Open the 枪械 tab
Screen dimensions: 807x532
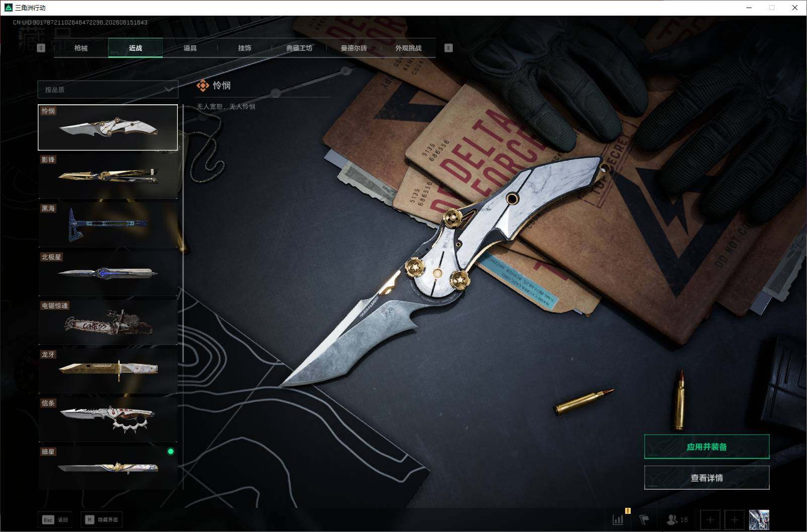[81, 48]
